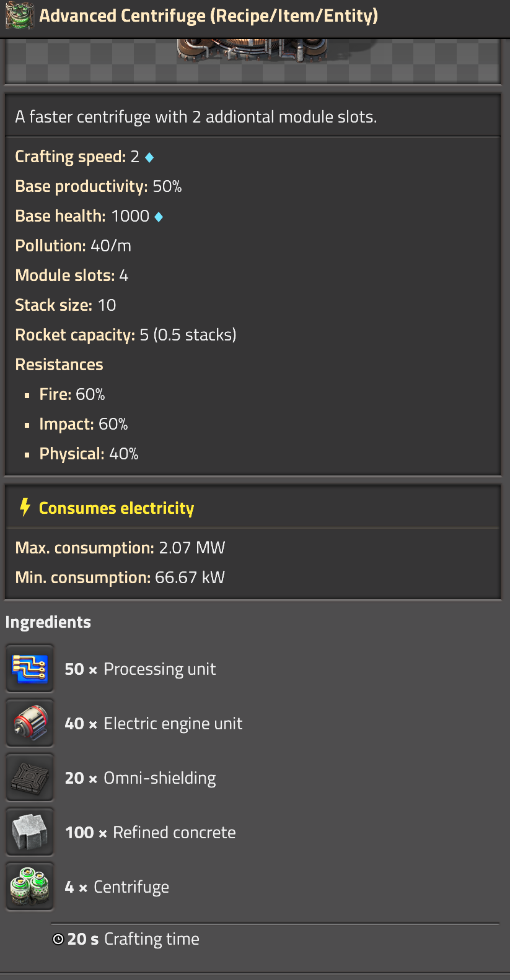This screenshot has width=510, height=980.
Task: Click the lightning bolt electricity icon
Action: [25, 507]
